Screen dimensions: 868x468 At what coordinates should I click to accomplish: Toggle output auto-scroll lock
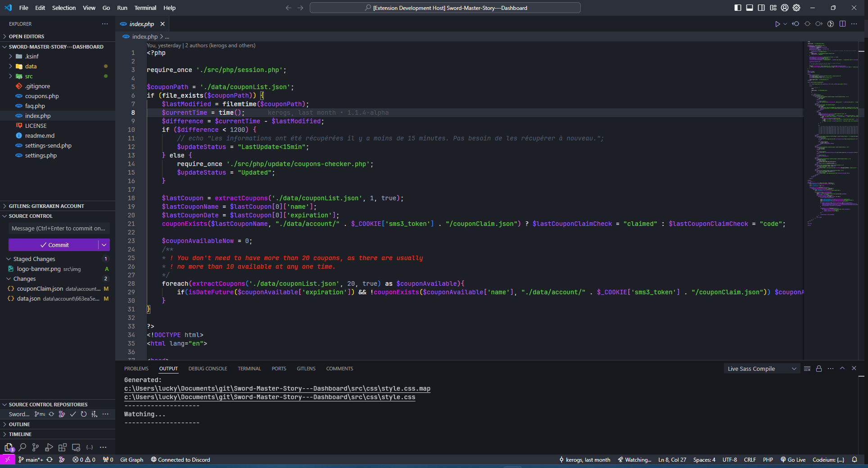(819, 369)
